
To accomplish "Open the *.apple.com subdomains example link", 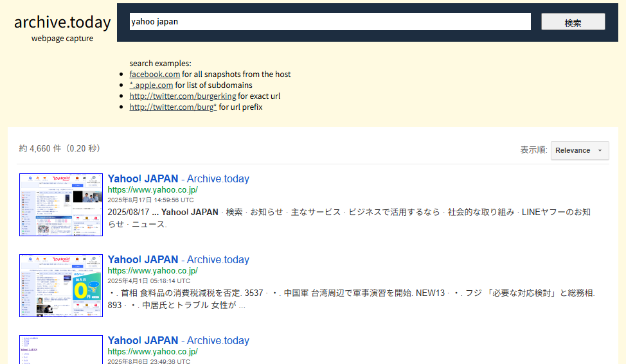I will 151,85.
